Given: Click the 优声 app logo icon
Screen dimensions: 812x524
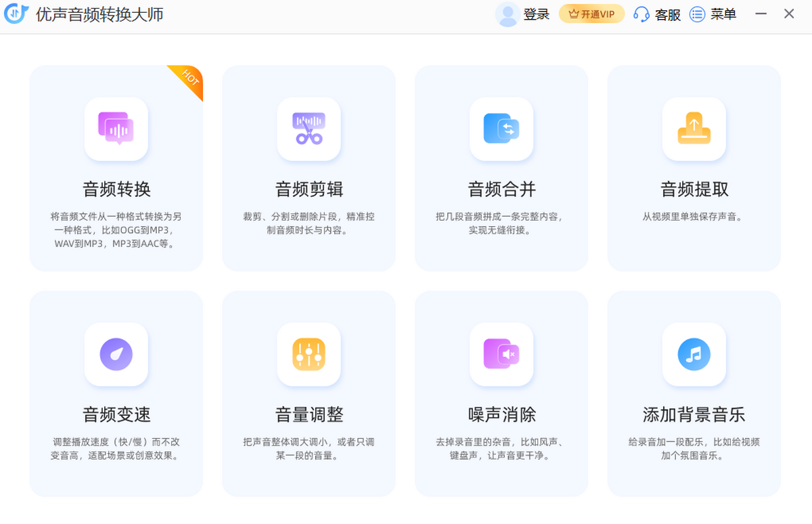Looking at the screenshot, I should click(x=15, y=14).
